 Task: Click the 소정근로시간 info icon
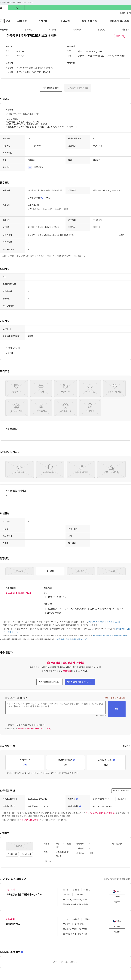[x=42, y=198]
